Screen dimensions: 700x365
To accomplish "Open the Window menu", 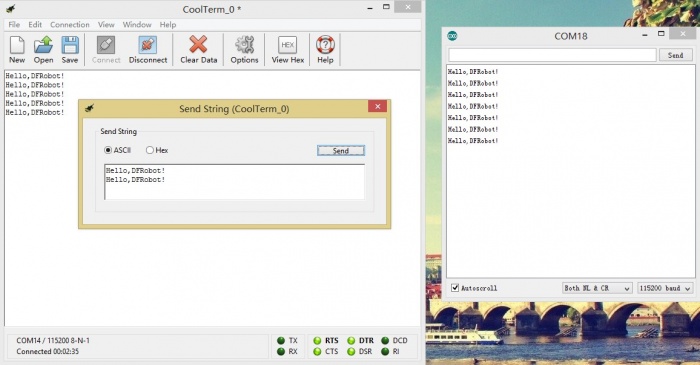I will [137, 25].
